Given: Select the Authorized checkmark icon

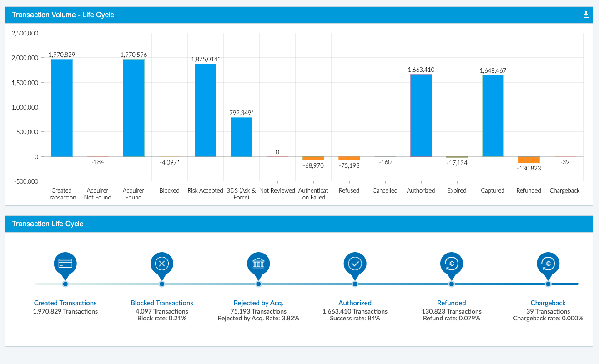Looking at the screenshot, I should [355, 263].
